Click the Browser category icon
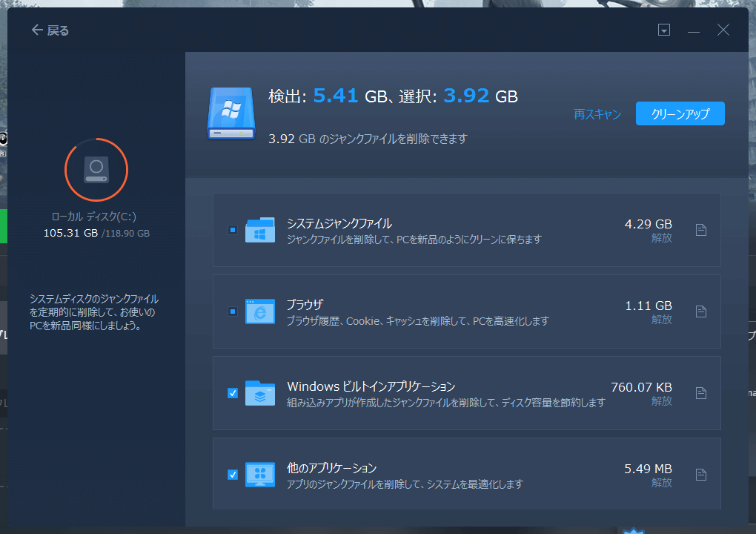 [x=259, y=311]
